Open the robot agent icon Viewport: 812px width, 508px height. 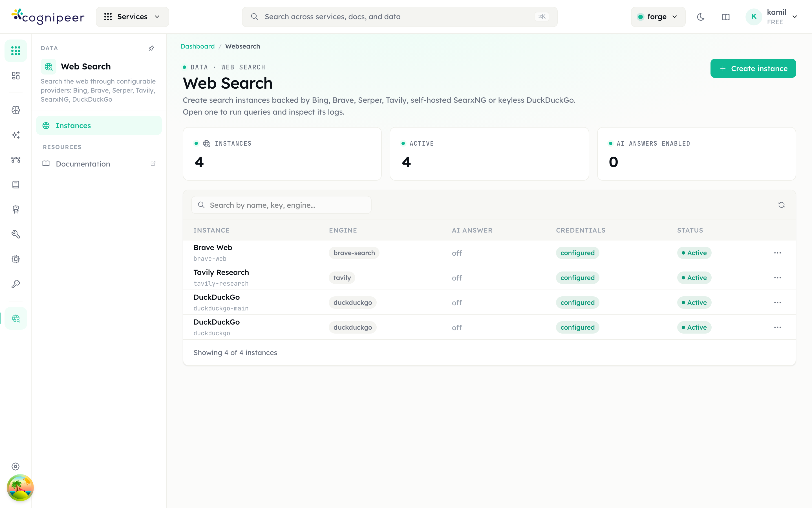pyautogui.click(x=16, y=209)
